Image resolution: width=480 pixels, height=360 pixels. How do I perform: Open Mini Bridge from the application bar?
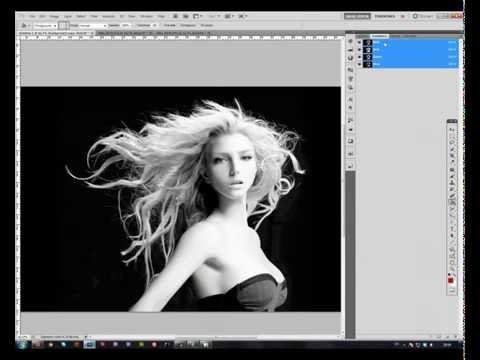pyautogui.click(x=186, y=16)
